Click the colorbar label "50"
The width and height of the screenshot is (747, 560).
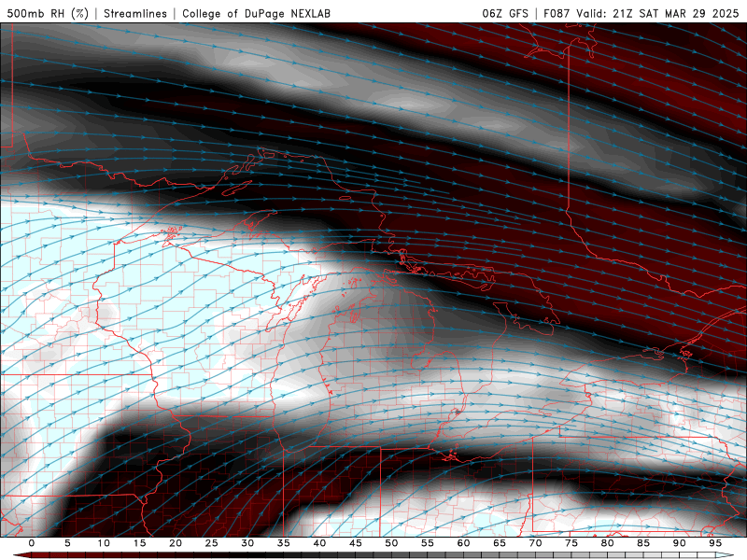tap(391, 543)
